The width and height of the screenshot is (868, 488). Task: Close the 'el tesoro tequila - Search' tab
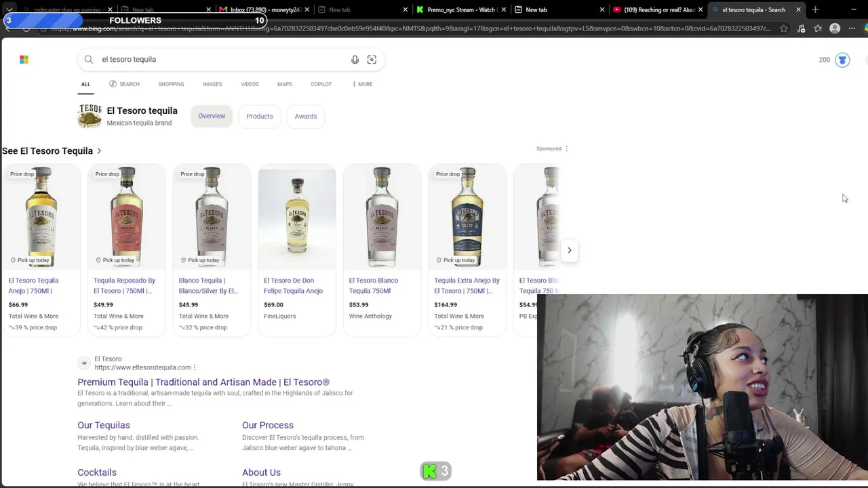(798, 9)
